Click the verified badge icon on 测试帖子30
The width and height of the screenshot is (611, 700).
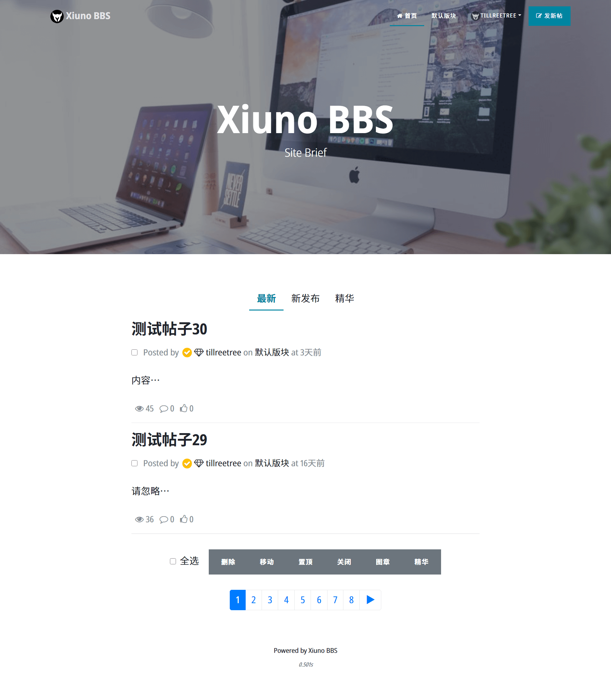(187, 352)
